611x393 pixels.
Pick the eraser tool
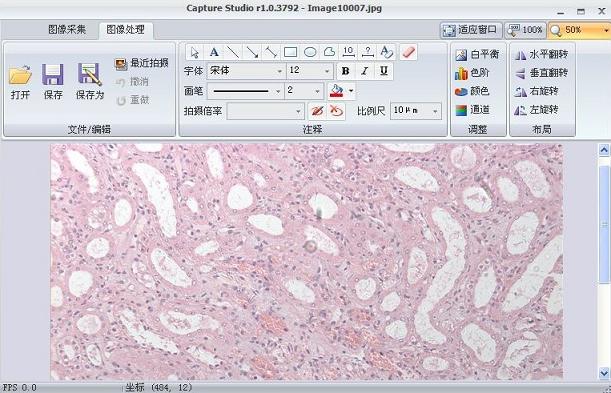[408, 52]
